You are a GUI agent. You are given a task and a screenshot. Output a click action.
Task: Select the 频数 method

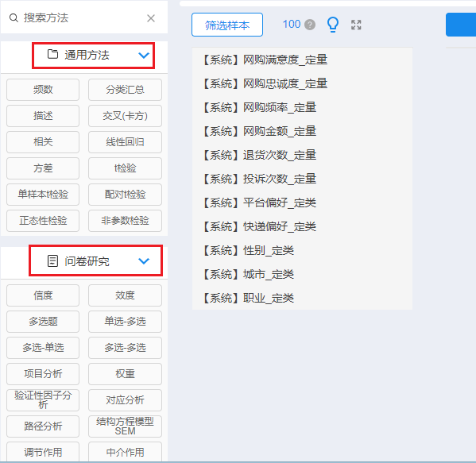coord(43,90)
